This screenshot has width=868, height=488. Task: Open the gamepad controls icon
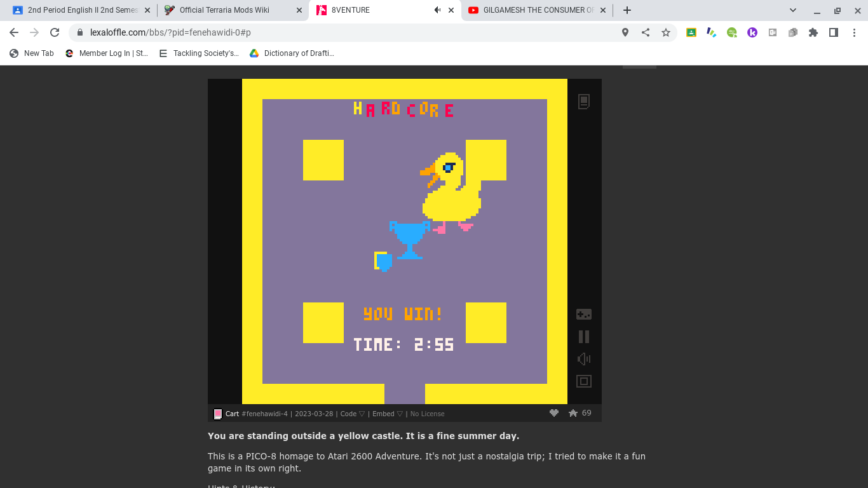[x=584, y=314]
